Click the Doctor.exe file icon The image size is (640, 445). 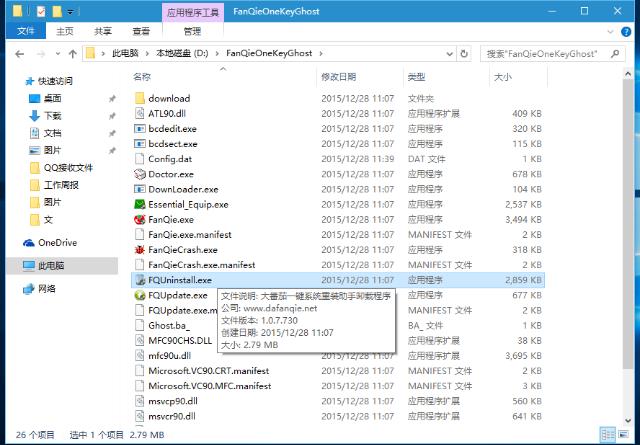click(x=139, y=174)
